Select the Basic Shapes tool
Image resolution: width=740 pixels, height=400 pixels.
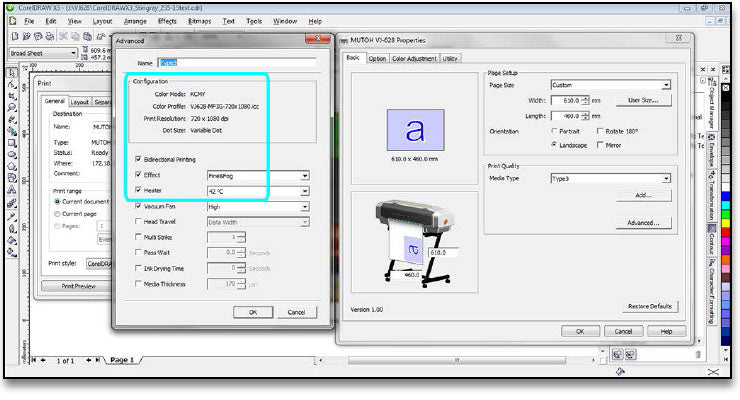click(x=12, y=179)
